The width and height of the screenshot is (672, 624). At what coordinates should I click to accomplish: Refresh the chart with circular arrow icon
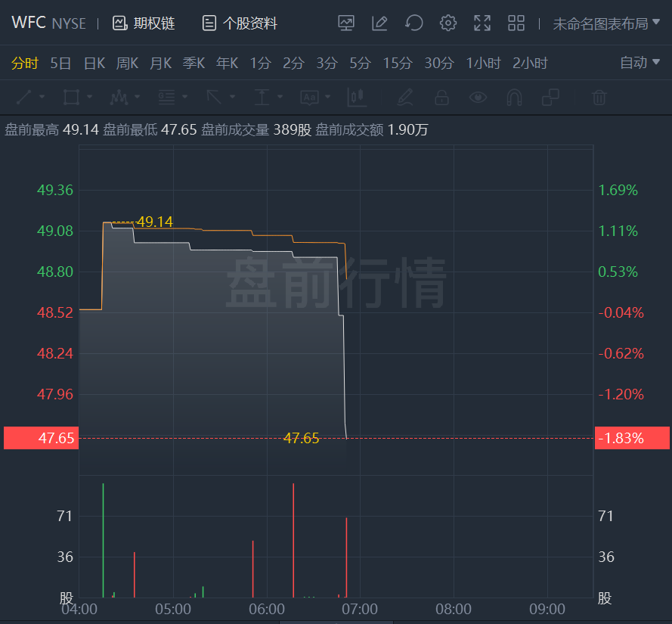[x=414, y=23]
